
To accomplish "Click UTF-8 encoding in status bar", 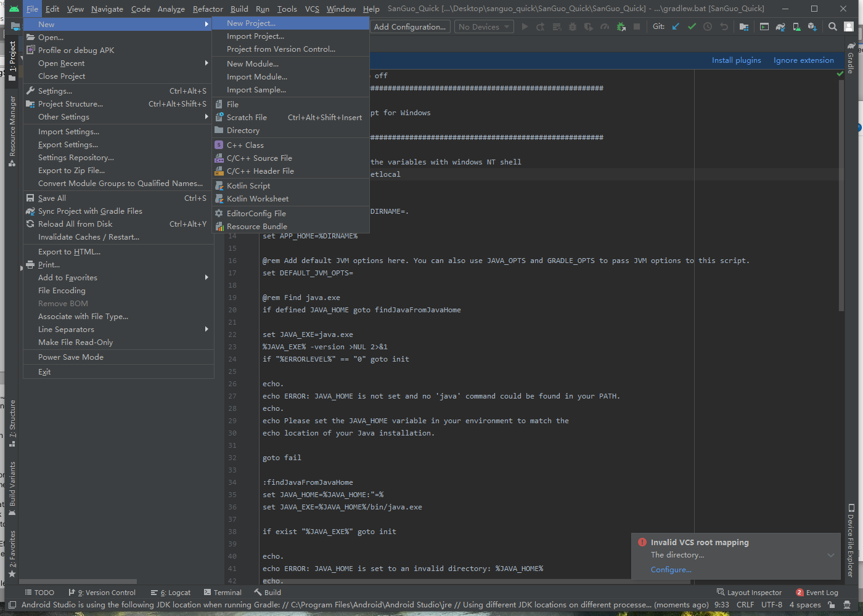I will pyautogui.click(x=772, y=605).
